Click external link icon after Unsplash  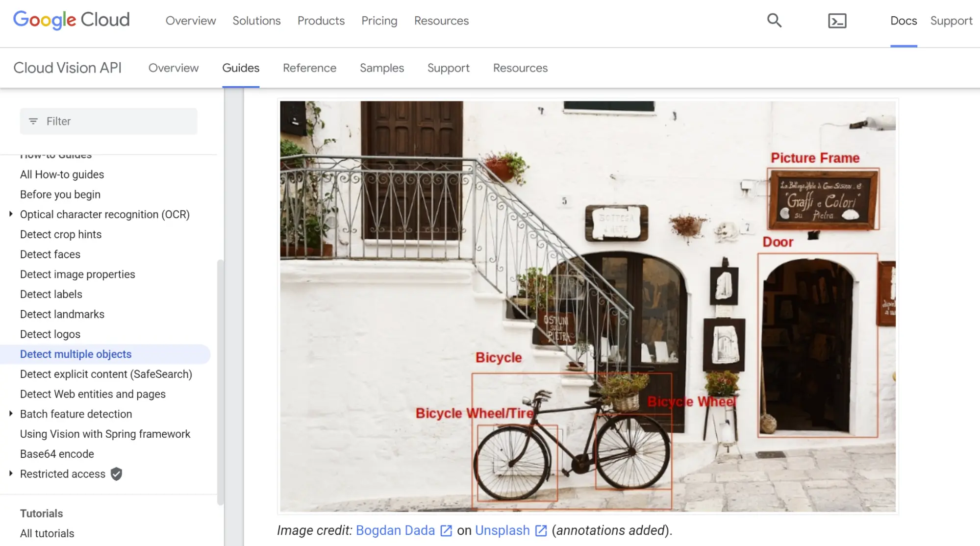541,531
